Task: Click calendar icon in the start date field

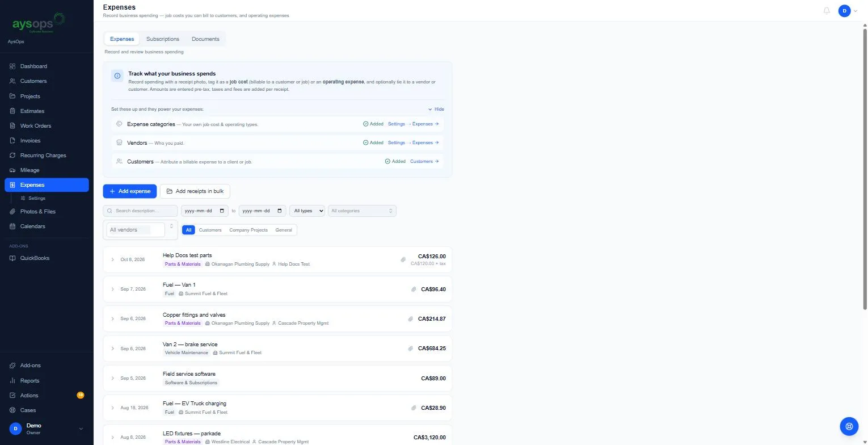Action: pos(223,211)
